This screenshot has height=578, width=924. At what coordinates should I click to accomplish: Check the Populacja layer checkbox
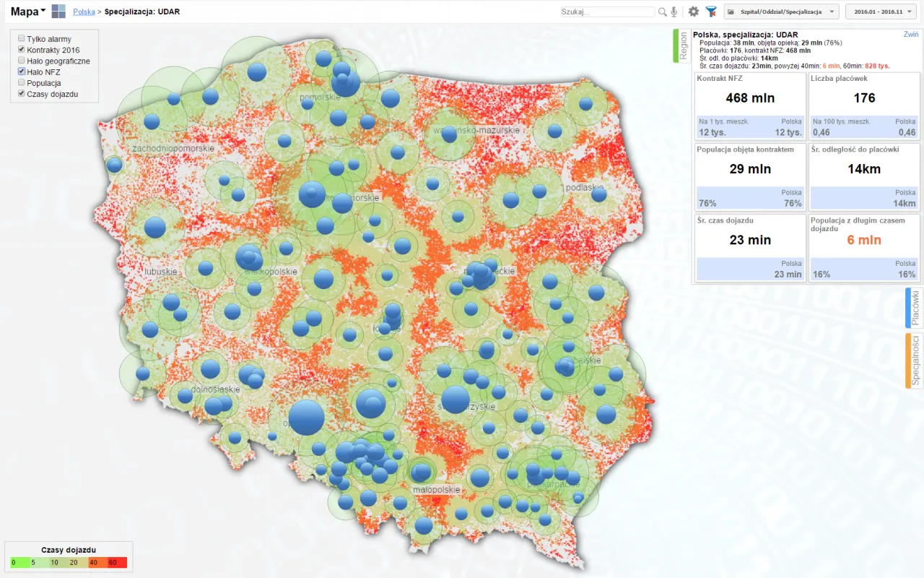pyautogui.click(x=21, y=82)
